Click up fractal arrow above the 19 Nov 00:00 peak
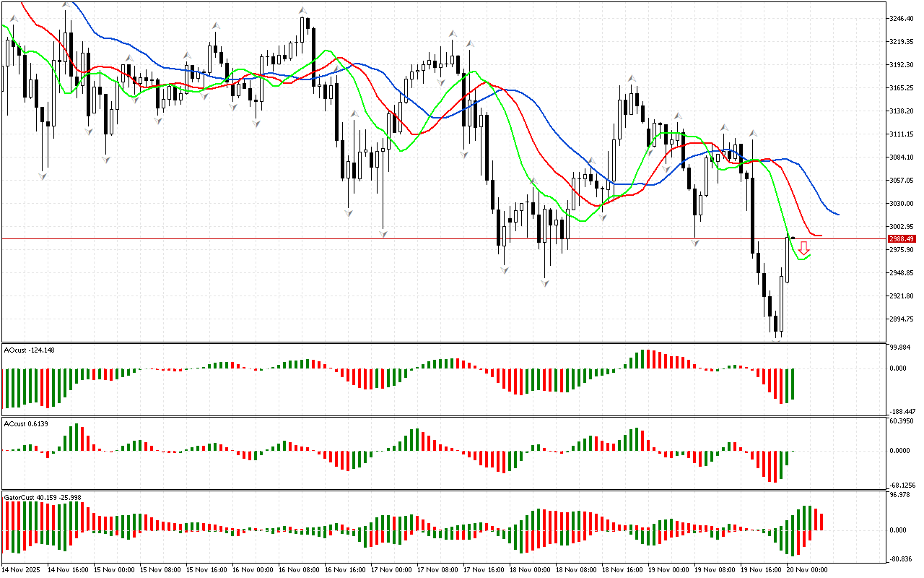924x578 pixels. click(678, 115)
